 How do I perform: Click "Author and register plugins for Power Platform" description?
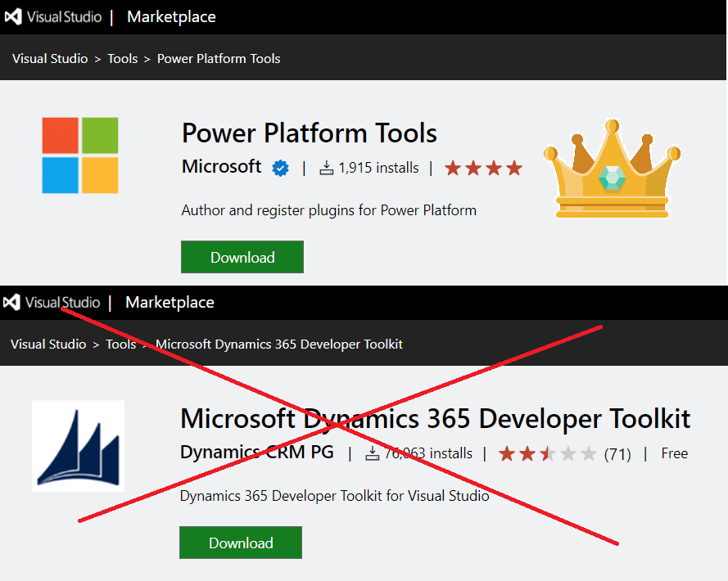328,210
